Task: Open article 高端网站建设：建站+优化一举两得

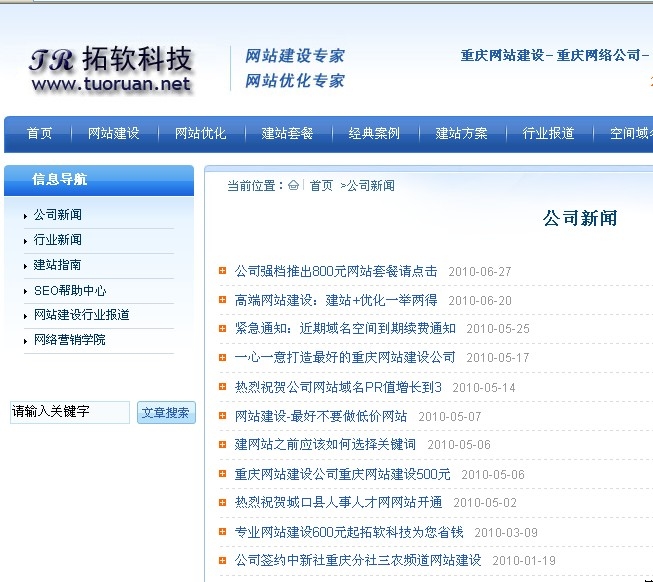Action: 336,300
